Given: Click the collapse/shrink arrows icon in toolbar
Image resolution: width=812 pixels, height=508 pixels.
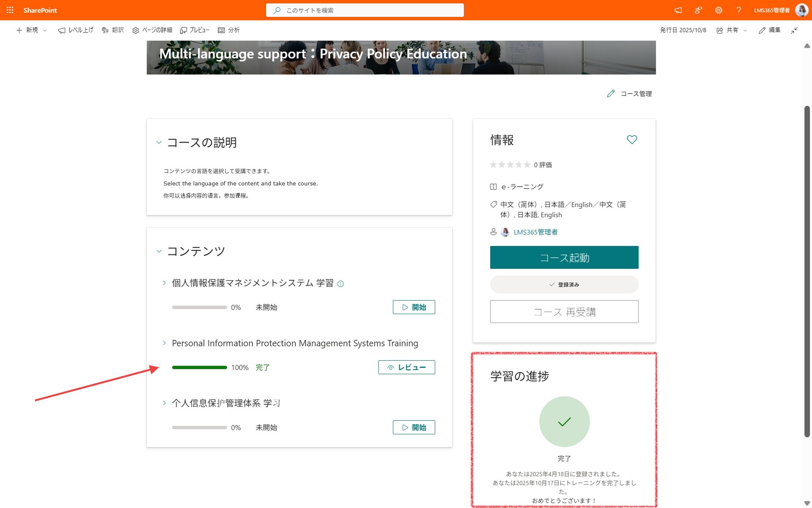Looking at the screenshot, I should coord(794,30).
